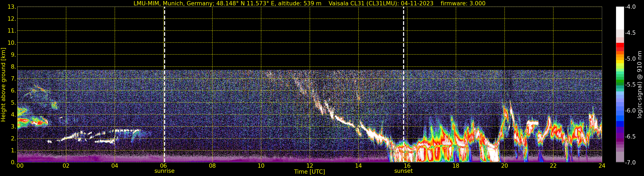644x176 pixels.
Task: Click the colorbar tick label -4.0
Action: tap(630, 7)
